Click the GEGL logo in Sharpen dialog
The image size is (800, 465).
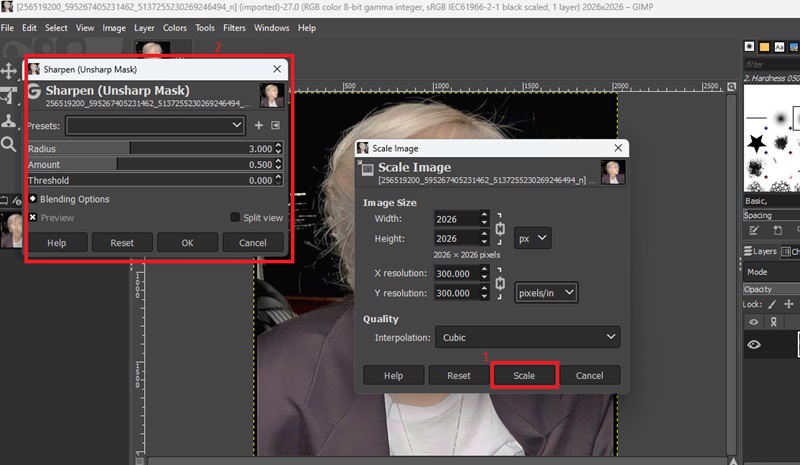tap(34, 91)
